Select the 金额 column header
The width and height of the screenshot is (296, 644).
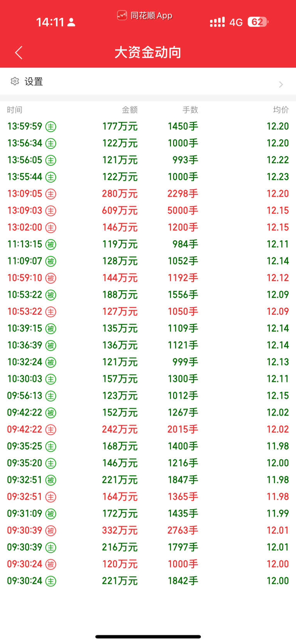click(129, 110)
